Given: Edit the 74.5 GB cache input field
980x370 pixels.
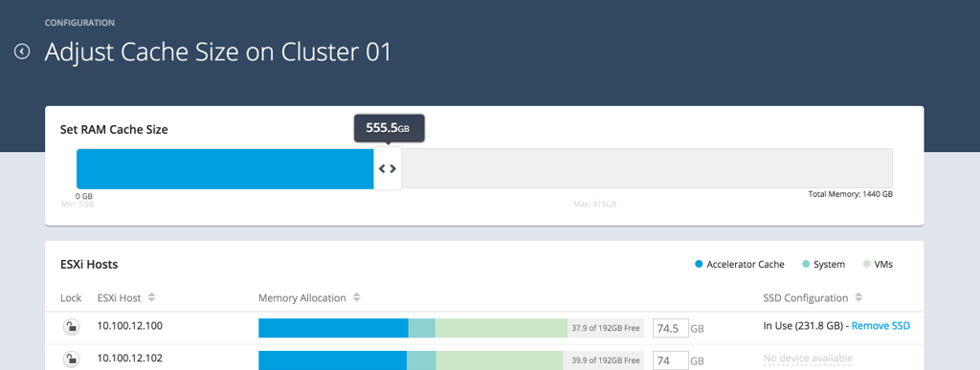Looking at the screenshot, I should coord(671,328).
